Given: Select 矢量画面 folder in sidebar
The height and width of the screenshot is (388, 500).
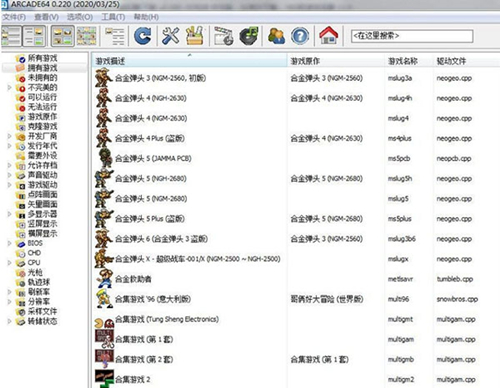Looking at the screenshot, I should (x=37, y=204).
